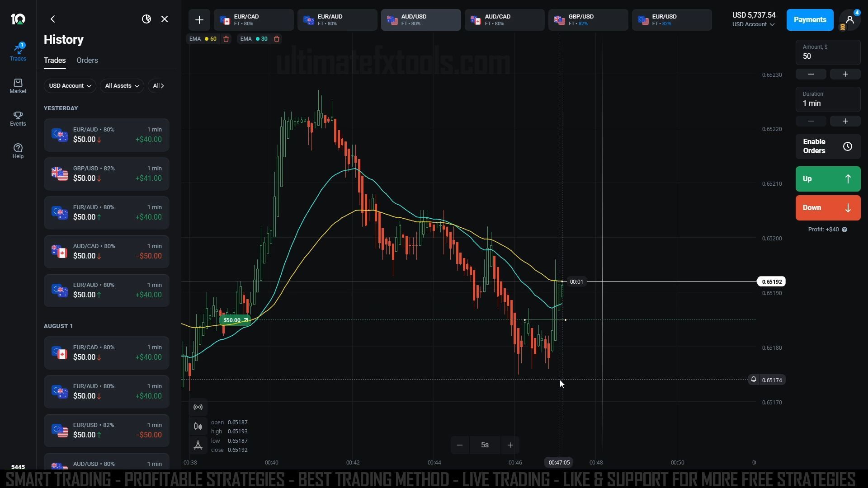The width and height of the screenshot is (868, 488).
Task: Place an Up trade
Action: point(828,179)
